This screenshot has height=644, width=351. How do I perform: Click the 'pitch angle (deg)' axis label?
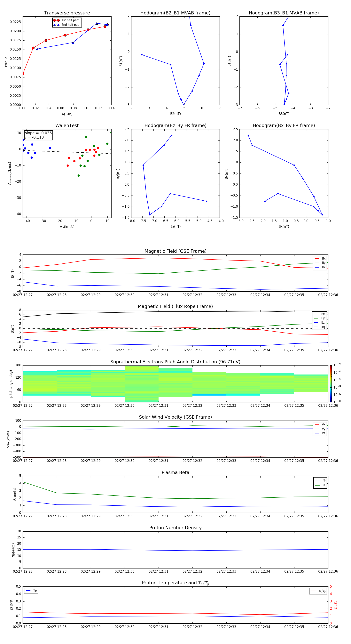[11, 384]
